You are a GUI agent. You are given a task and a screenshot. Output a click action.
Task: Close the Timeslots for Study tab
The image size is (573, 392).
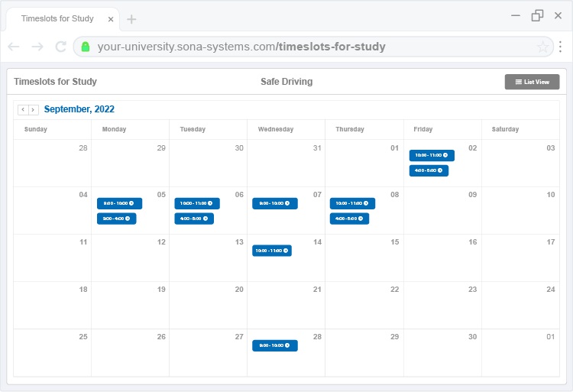(111, 19)
